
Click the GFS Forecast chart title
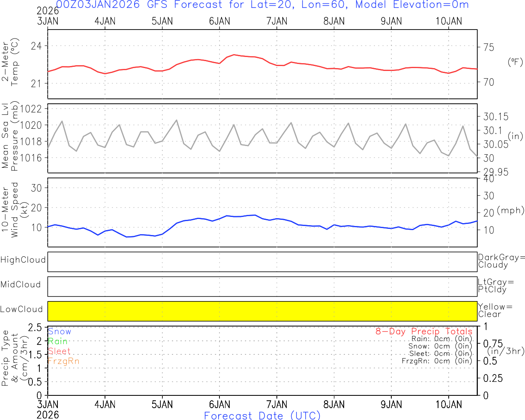coord(262,5)
